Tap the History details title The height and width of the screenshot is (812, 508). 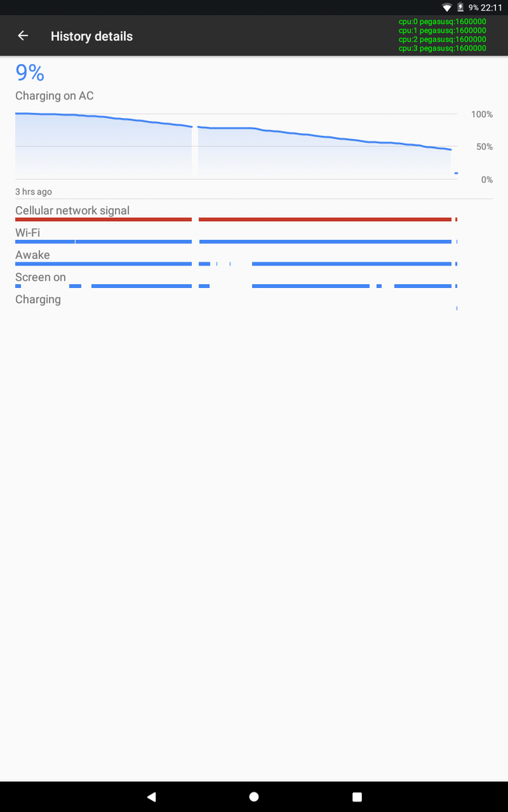(92, 36)
